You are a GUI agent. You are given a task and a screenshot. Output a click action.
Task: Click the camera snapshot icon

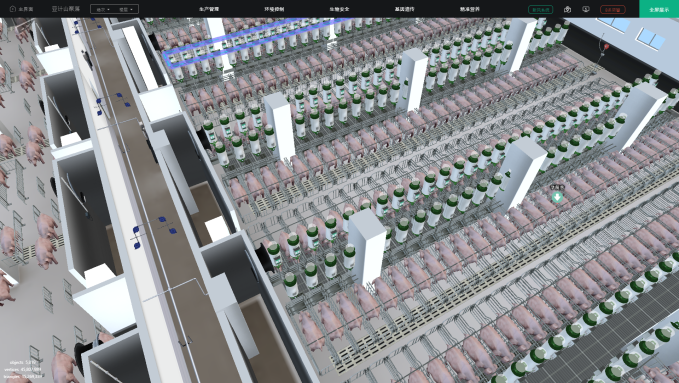click(567, 9)
